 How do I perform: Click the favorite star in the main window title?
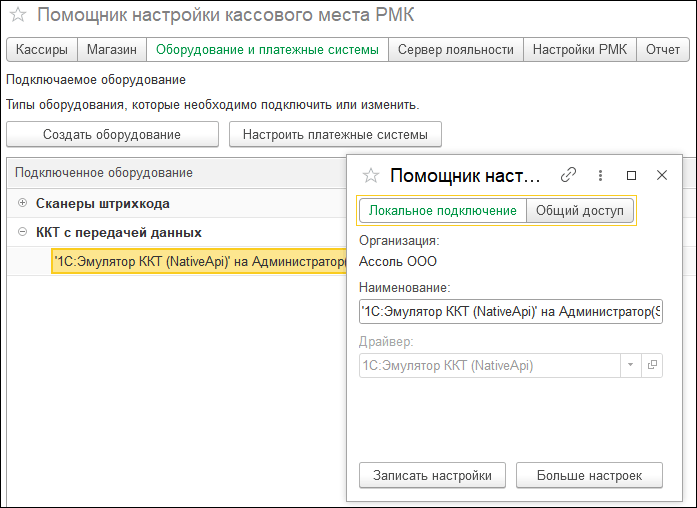[x=17, y=16]
